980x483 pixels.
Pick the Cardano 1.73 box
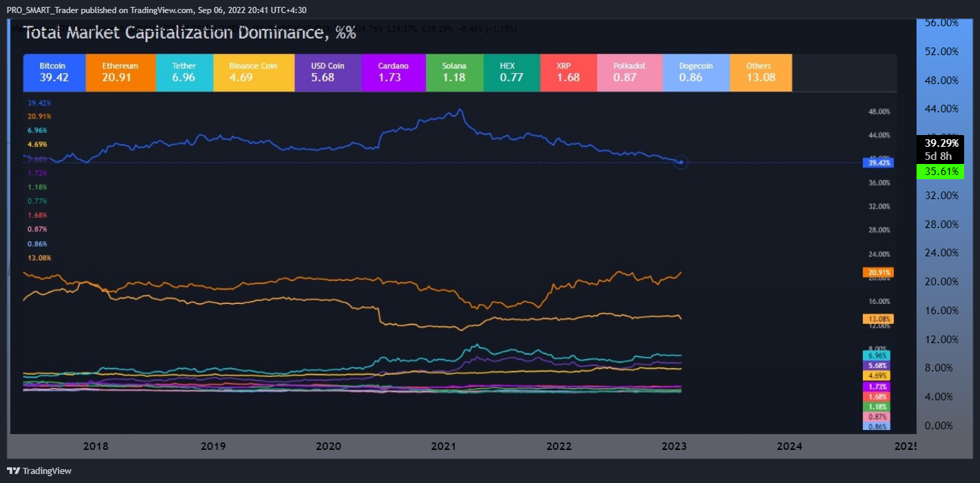pos(393,72)
